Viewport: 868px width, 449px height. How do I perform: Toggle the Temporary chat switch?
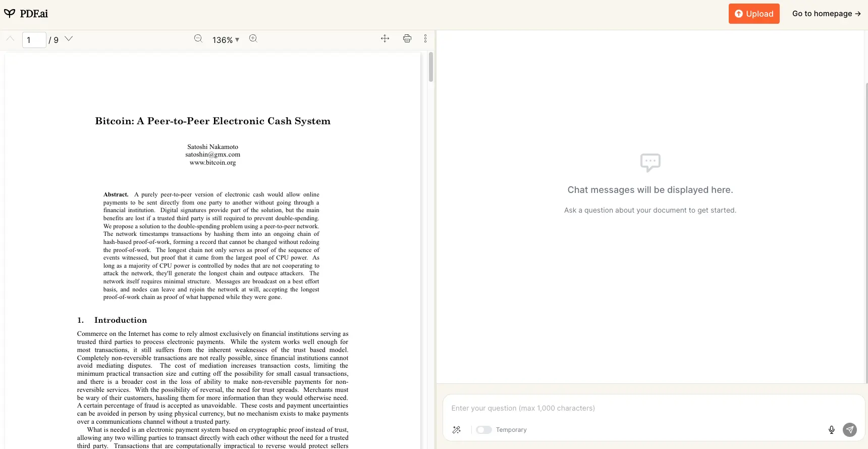(x=484, y=430)
